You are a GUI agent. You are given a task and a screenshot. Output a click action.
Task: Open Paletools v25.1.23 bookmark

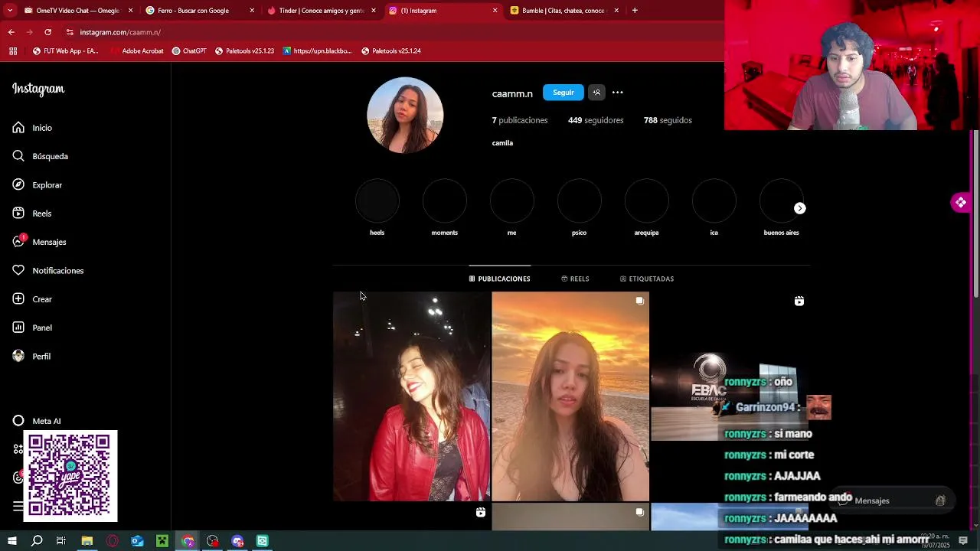(244, 51)
